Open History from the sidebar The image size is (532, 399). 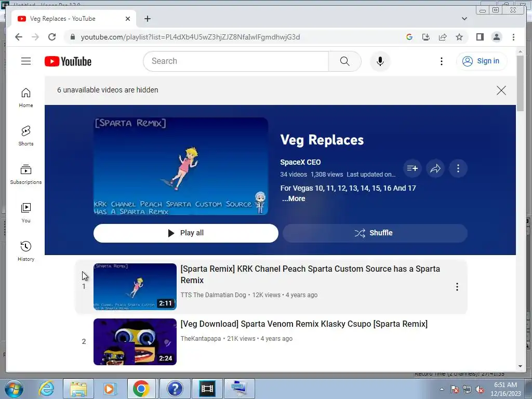pyautogui.click(x=26, y=251)
